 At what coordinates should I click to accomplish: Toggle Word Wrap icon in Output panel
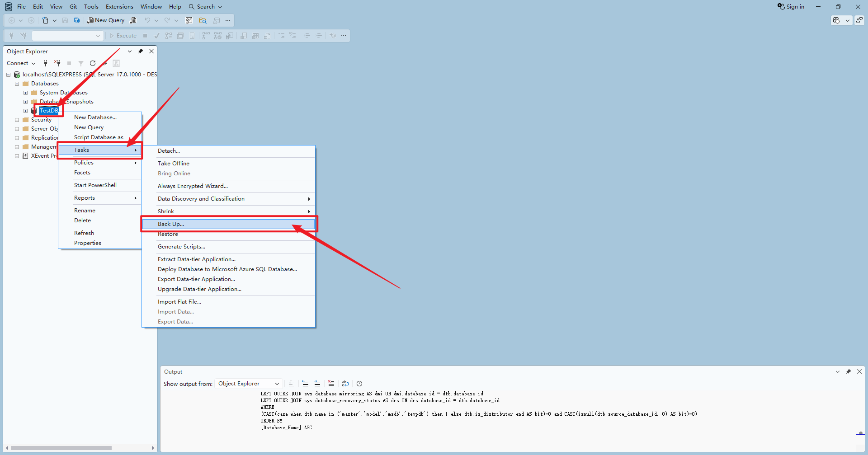[345, 384]
